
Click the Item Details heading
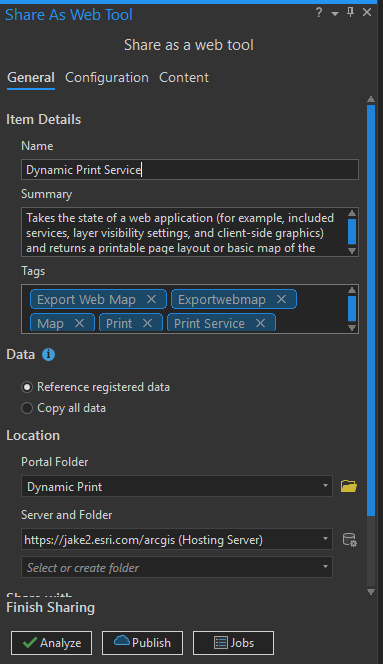pyautogui.click(x=44, y=119)
